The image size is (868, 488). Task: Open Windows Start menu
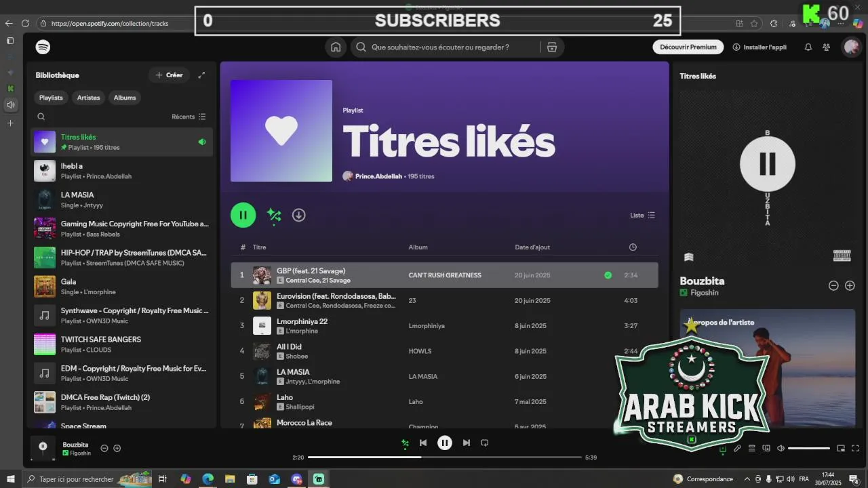(10, 479)
